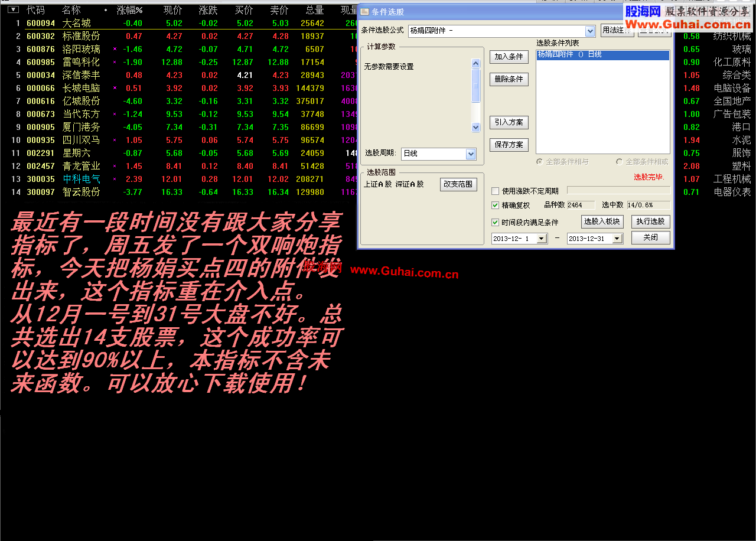Click the 保存方案 button
This screenshot has height=541, width=756.
(509, 145)
